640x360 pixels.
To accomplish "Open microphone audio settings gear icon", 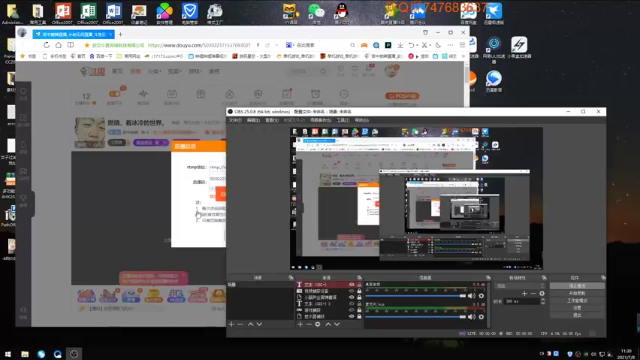I will click(x=481, y=317).
